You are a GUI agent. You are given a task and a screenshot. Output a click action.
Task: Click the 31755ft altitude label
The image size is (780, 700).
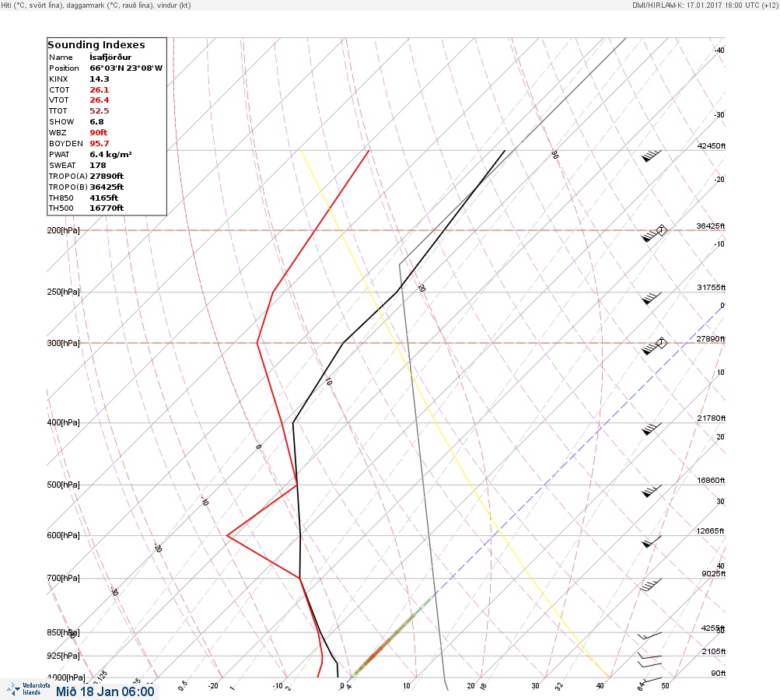(x=712, y=288)
